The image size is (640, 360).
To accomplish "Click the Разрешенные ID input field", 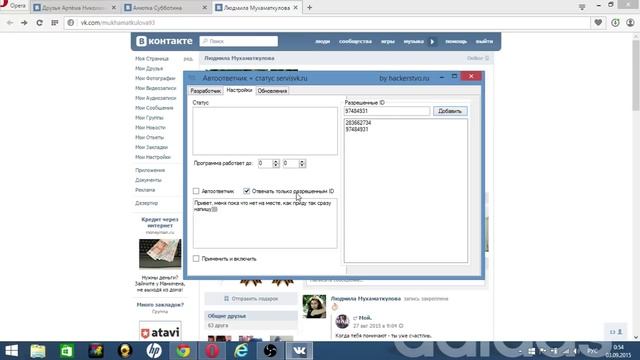I will pos(387,111).
